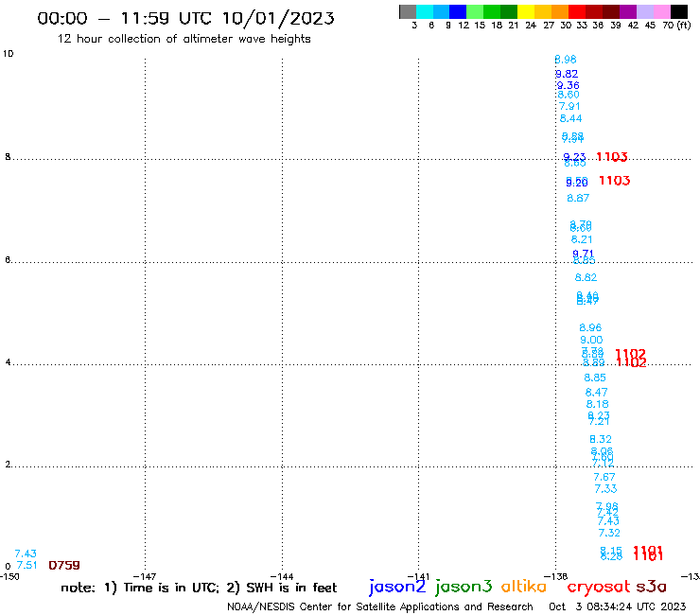Click the 1103 time label beside 9.23

click(612, 157)
